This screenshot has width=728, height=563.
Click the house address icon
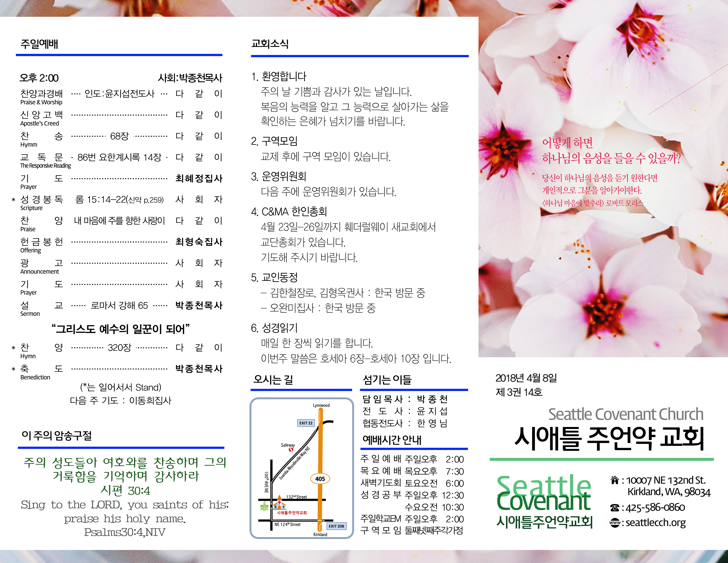click(x=615, y=480)
